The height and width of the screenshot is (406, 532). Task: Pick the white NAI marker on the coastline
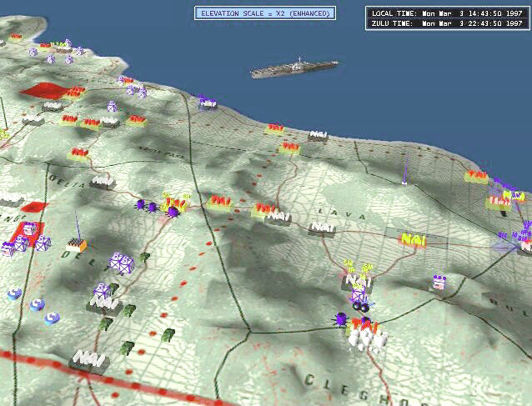click(318, 135)
